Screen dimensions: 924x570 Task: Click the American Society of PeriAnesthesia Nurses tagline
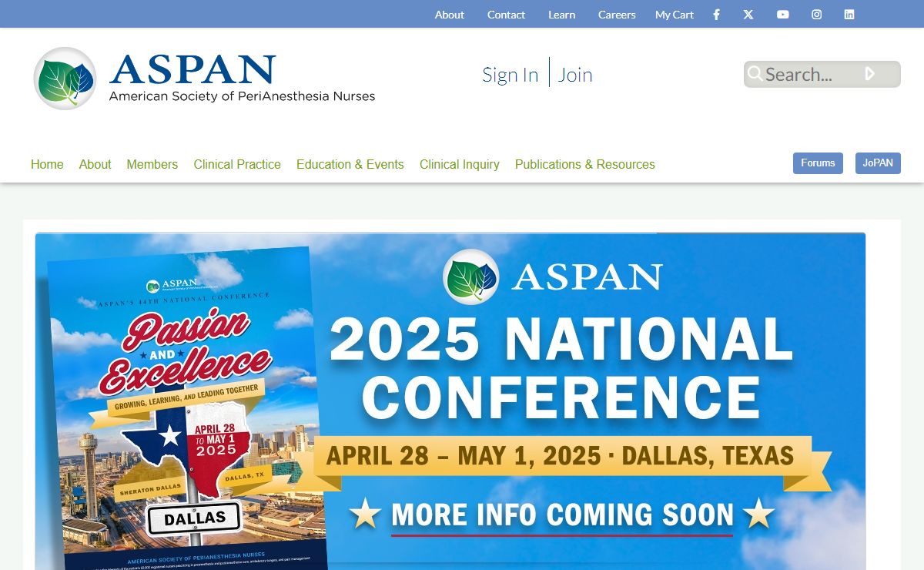[242, 96]
